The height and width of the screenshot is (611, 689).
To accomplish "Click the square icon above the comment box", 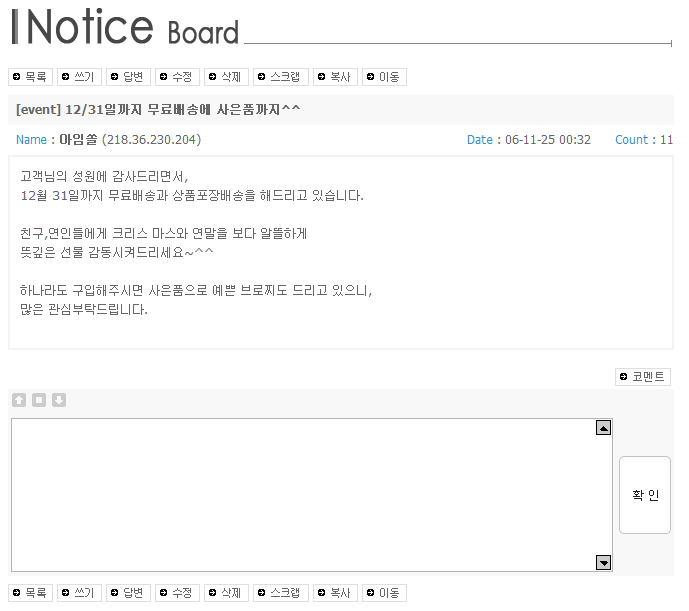I will point(39,400).
